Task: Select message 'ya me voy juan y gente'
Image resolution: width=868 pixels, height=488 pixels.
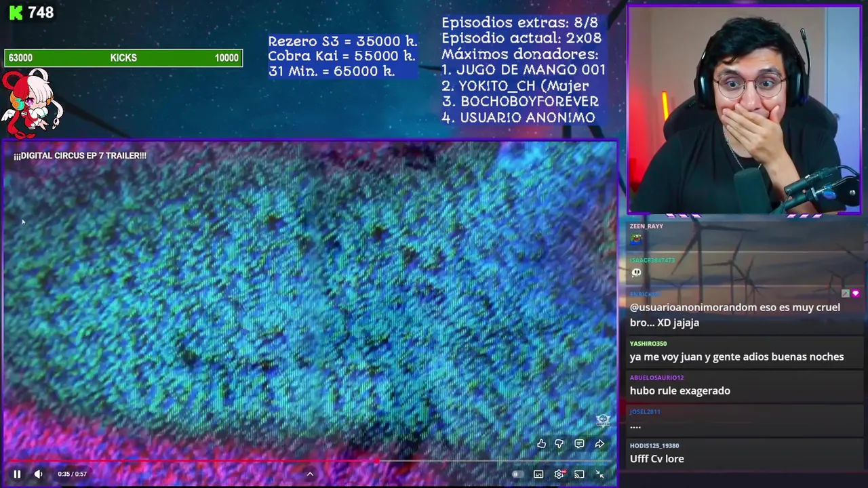Action: [736, 357]
